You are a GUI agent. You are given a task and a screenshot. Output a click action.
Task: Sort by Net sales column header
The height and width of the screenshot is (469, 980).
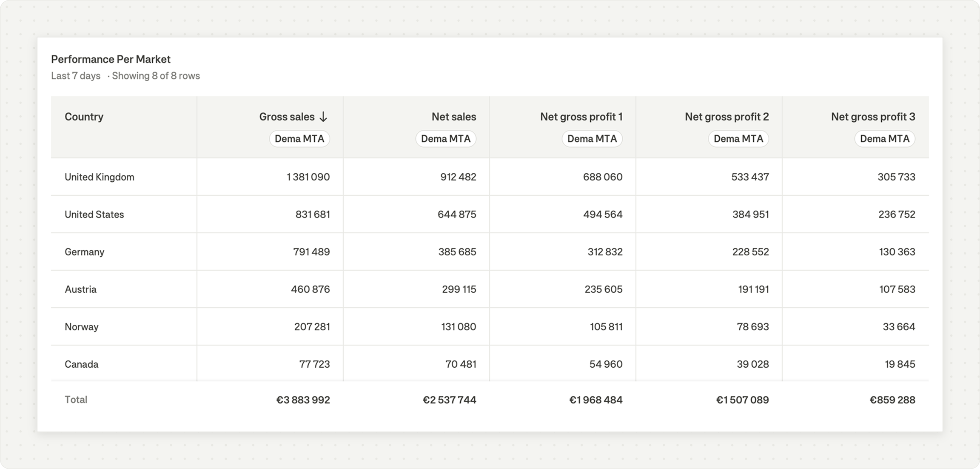pyautogui.click(x=453, y=117)
